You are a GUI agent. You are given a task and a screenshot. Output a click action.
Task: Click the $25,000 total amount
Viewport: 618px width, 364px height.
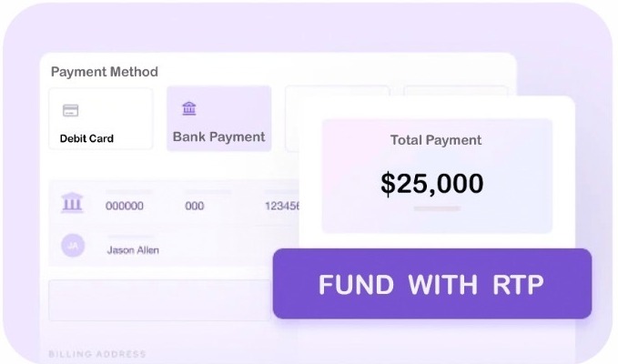[432, 184]
